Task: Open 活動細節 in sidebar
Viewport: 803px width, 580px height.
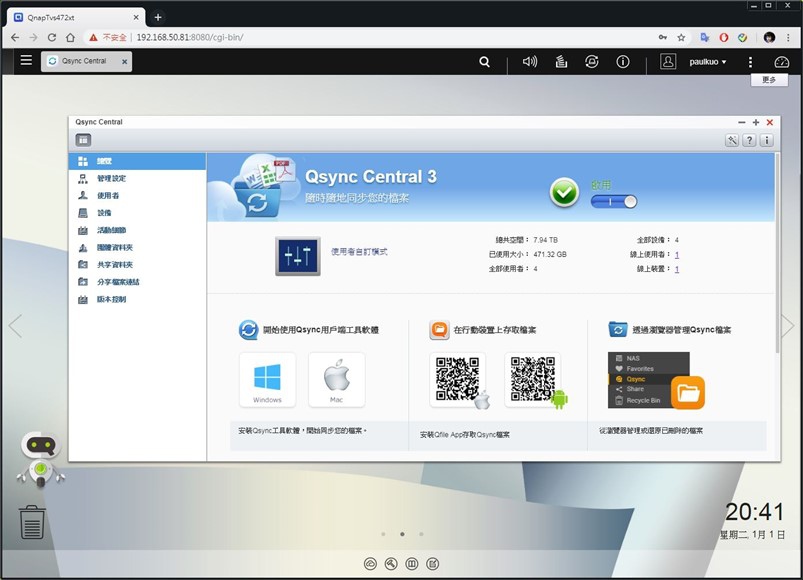Action: tap(137, 230)
